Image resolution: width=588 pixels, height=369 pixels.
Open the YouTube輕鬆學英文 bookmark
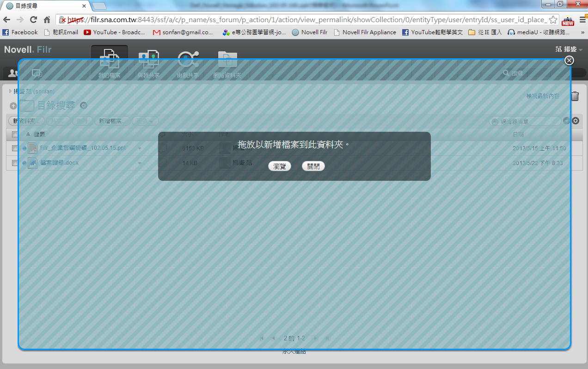[x=432, y=32]
